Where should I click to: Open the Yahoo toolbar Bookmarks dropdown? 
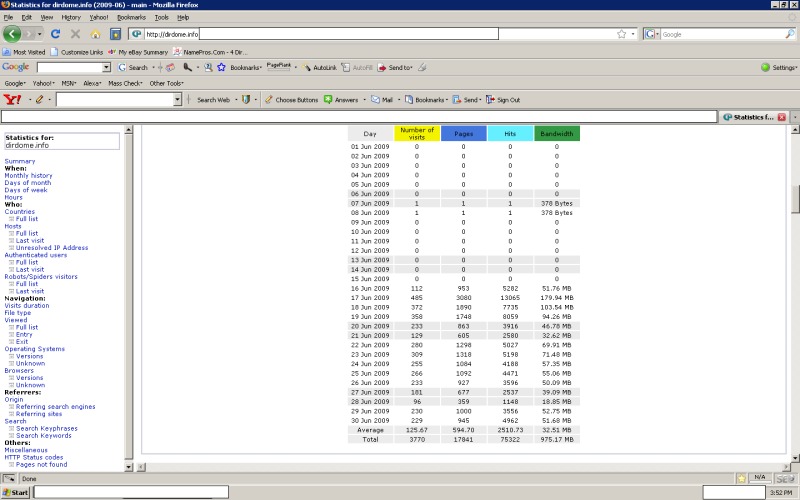[427, 100]
